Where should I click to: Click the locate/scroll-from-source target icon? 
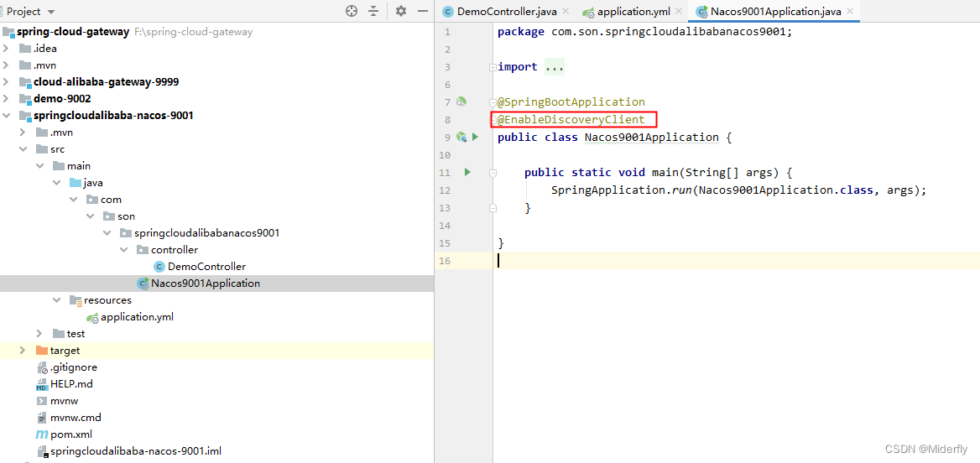352,11
